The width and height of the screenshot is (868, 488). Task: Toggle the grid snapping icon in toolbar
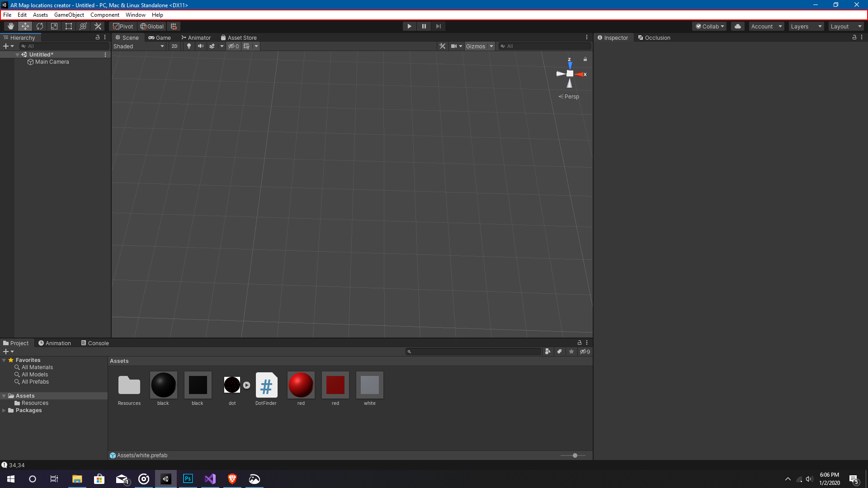point(174,26)
